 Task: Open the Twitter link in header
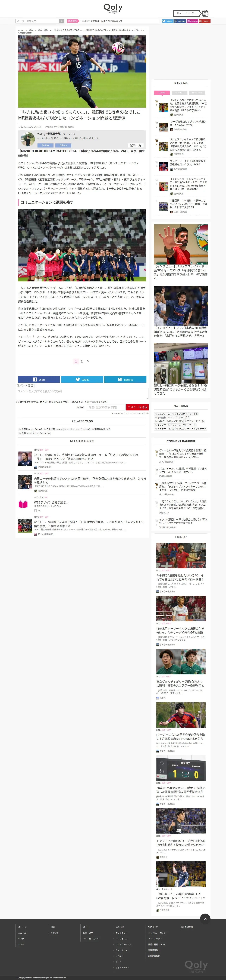[x=168, y=21]
